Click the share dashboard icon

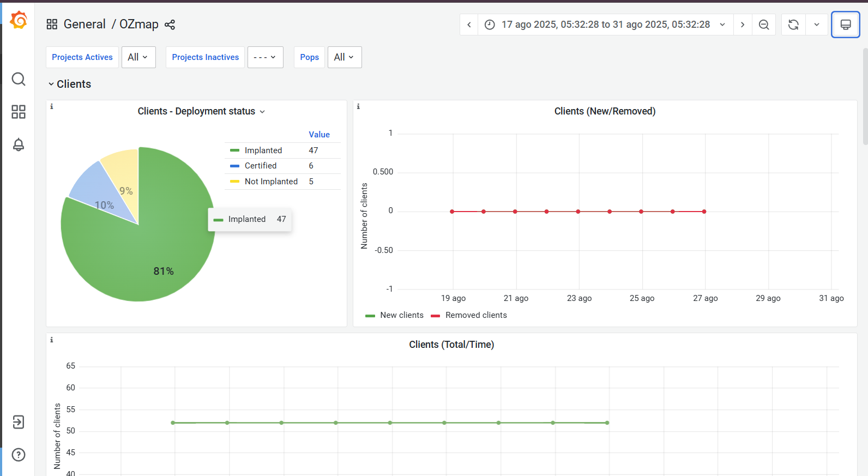click(170, 25)
